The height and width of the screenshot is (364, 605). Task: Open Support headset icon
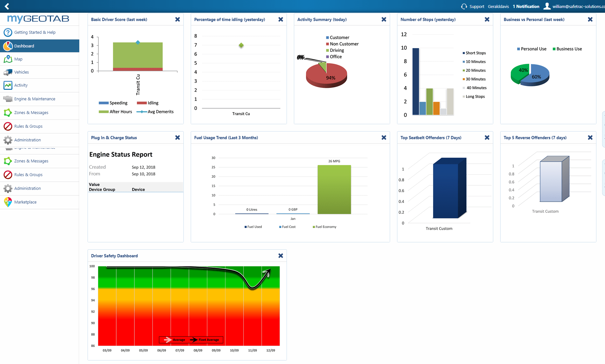click(464, 6)
